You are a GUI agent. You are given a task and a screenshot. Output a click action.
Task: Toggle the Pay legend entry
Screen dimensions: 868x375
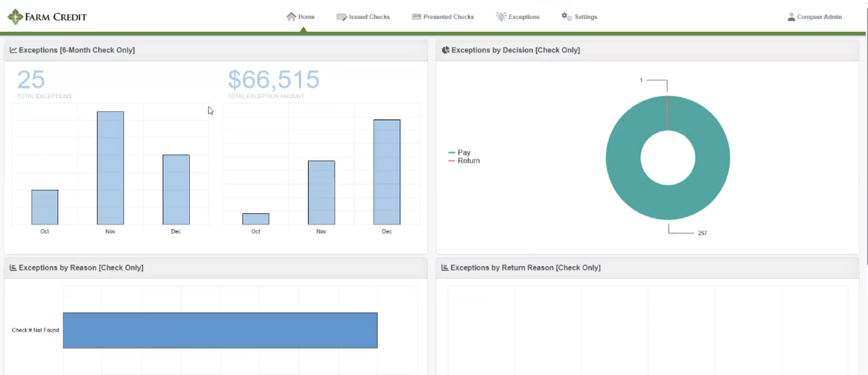click(464, 152)
